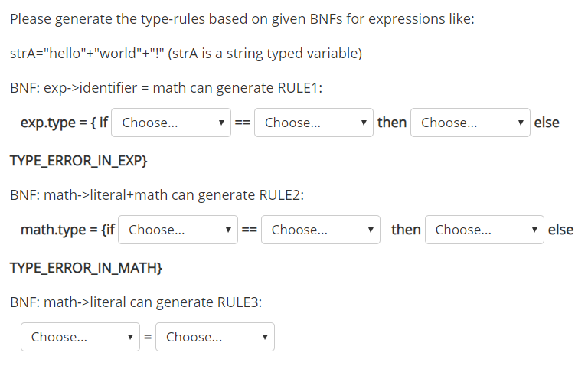Open RULE2 dropdown right after "{if"
This screenshot has width=588, height=366.
click(178, 230)
